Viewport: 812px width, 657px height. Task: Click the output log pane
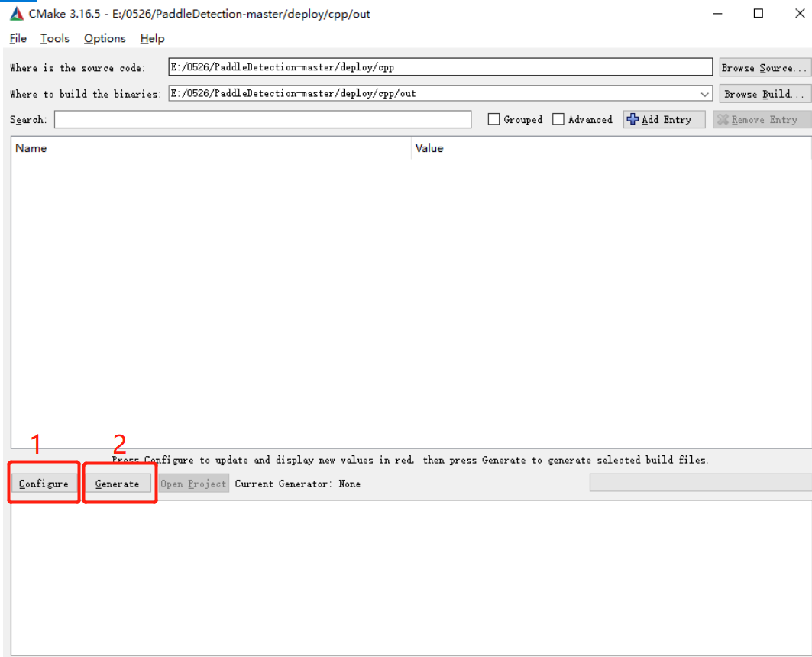click(411, 578)
